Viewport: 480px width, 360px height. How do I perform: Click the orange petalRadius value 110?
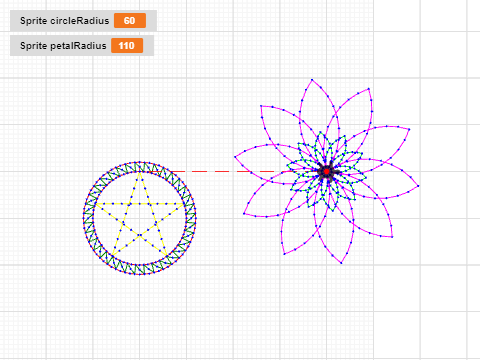(127, 46)
